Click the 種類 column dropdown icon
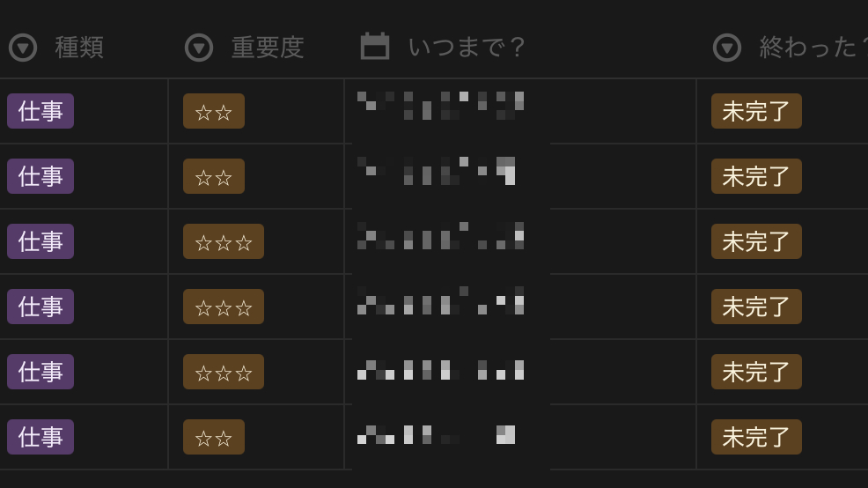868x488 pixels. 23,48
